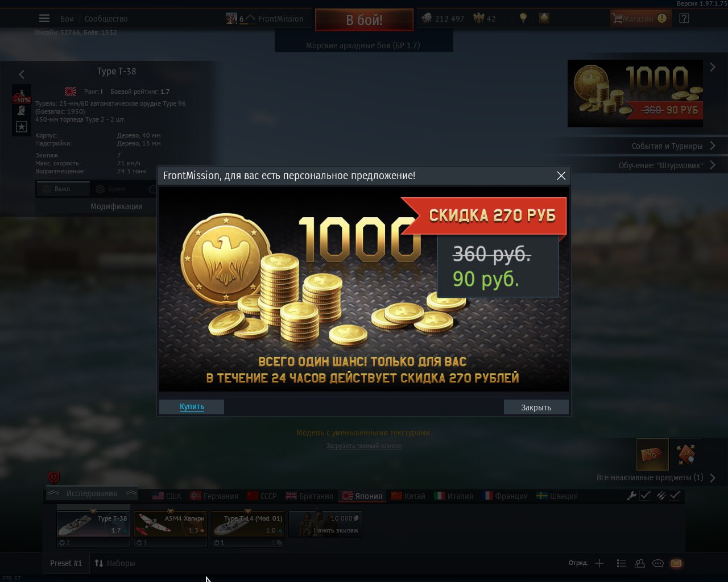Open the discount tag items icon
Viewport: 728px width, 582px height.
tap(652, 454)
